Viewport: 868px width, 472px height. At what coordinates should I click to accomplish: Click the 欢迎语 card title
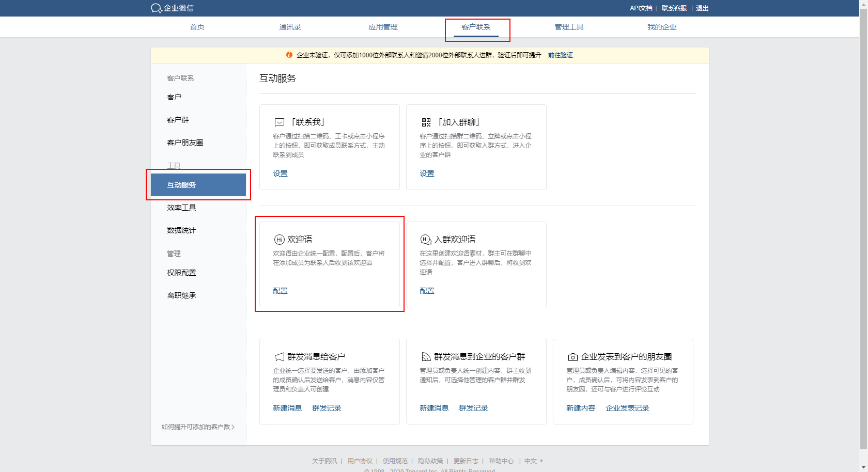300,240
